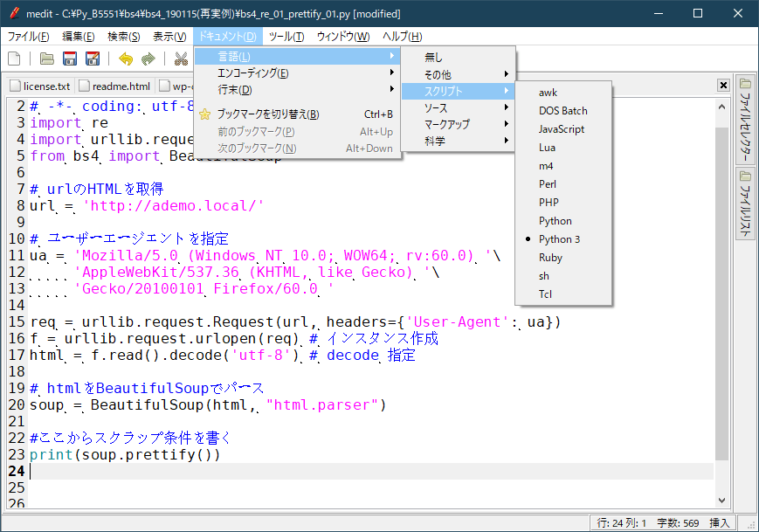
Task: Open the 表示(V) menu
Action: (170, 37)
